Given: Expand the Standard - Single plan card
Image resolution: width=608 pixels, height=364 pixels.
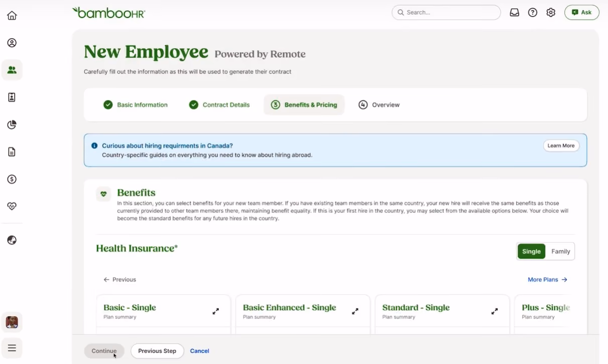Looking at the screenshot, I should click(495, 311).
